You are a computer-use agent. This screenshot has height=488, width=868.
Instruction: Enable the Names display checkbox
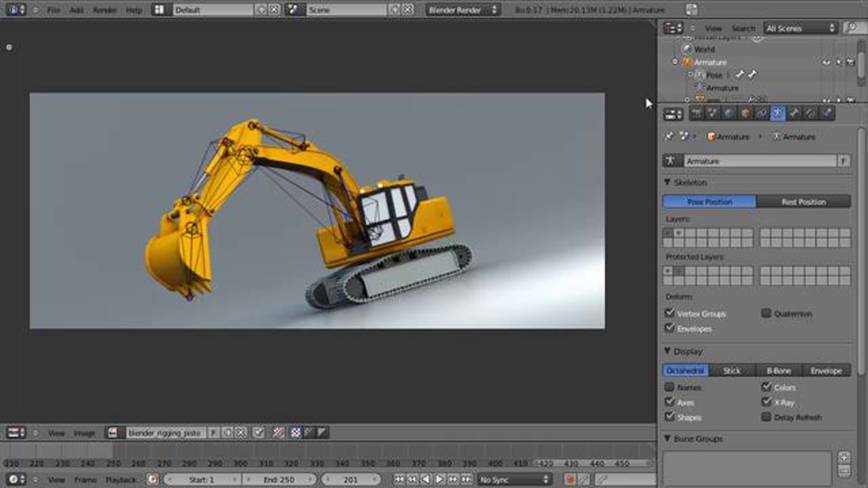point(669,387)
